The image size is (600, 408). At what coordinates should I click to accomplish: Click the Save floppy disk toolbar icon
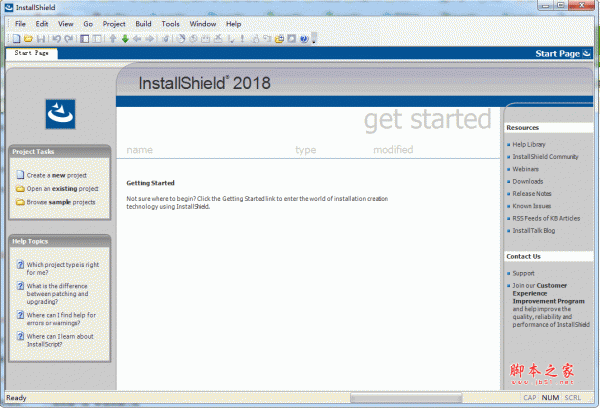pos(41,38)
